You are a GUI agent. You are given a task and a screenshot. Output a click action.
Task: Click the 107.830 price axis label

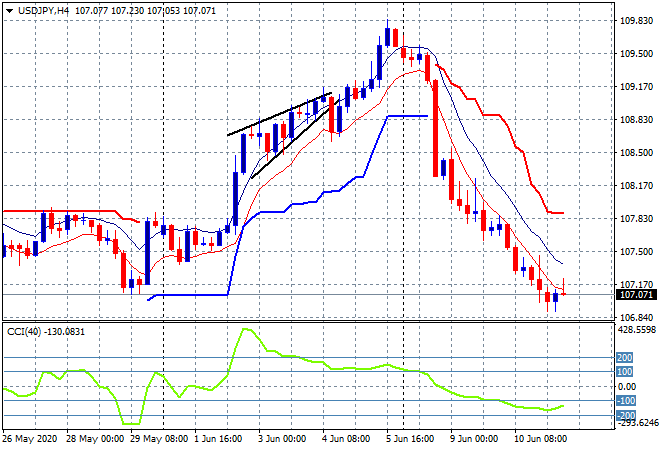point(636,218)
